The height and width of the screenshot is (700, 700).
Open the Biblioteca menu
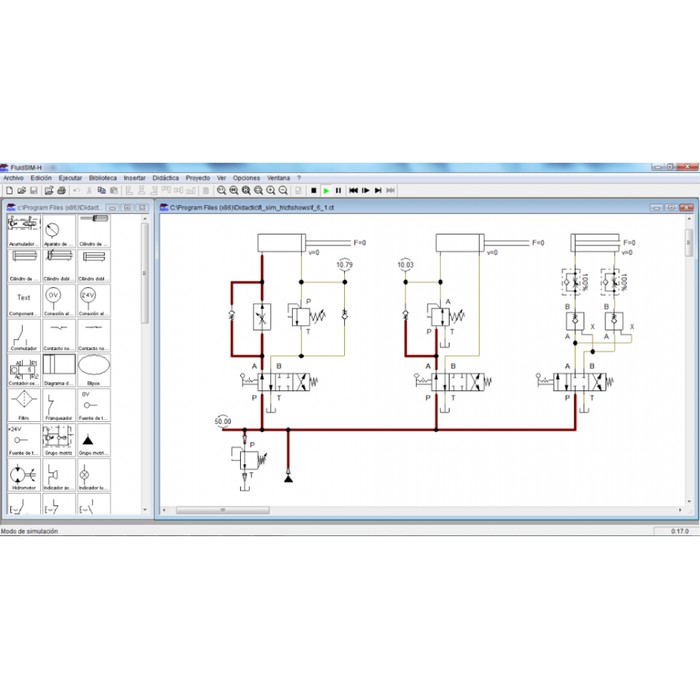tap(102, 177)
